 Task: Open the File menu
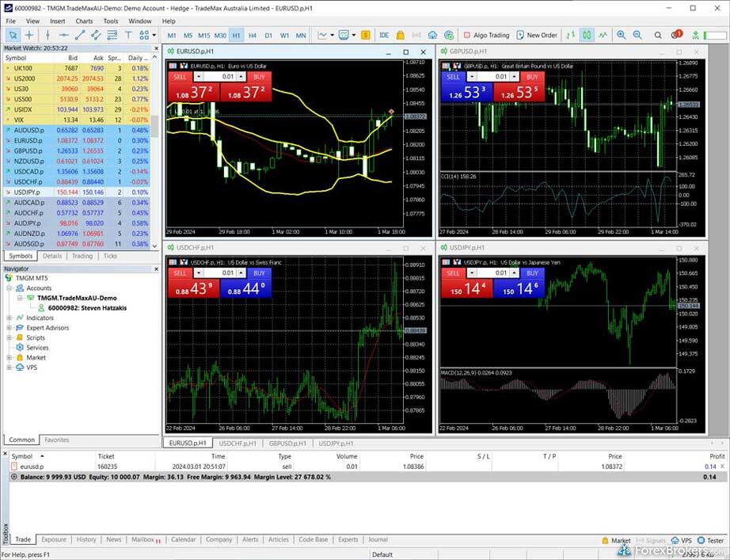pos(11,21)
